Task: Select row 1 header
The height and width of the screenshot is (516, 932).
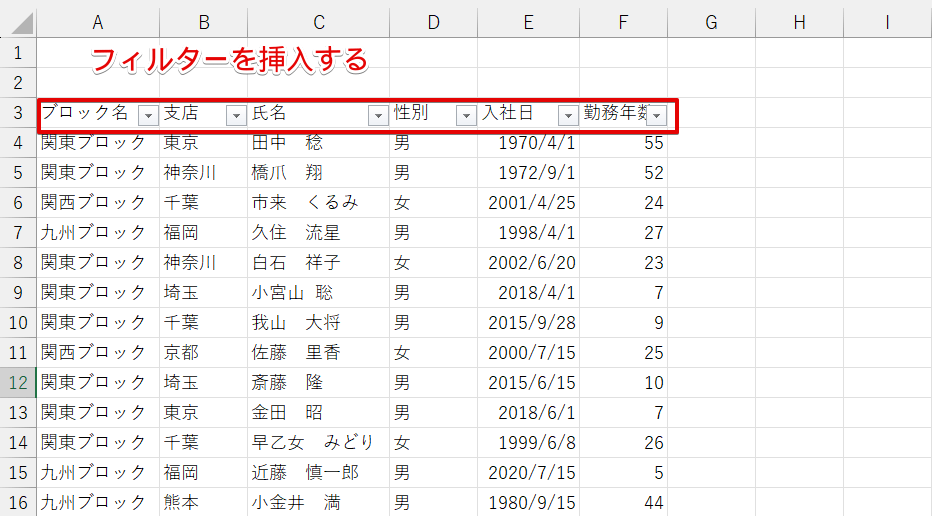Action: 18,53
